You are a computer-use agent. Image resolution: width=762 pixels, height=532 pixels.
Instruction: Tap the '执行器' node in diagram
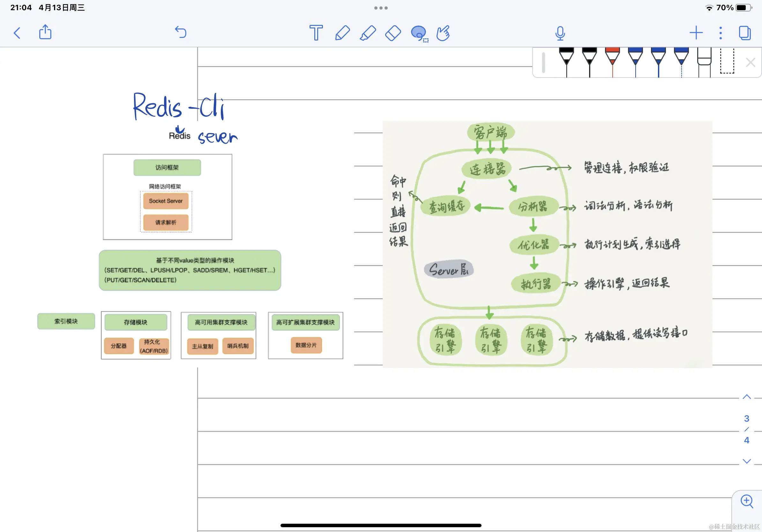click(536, 283)
